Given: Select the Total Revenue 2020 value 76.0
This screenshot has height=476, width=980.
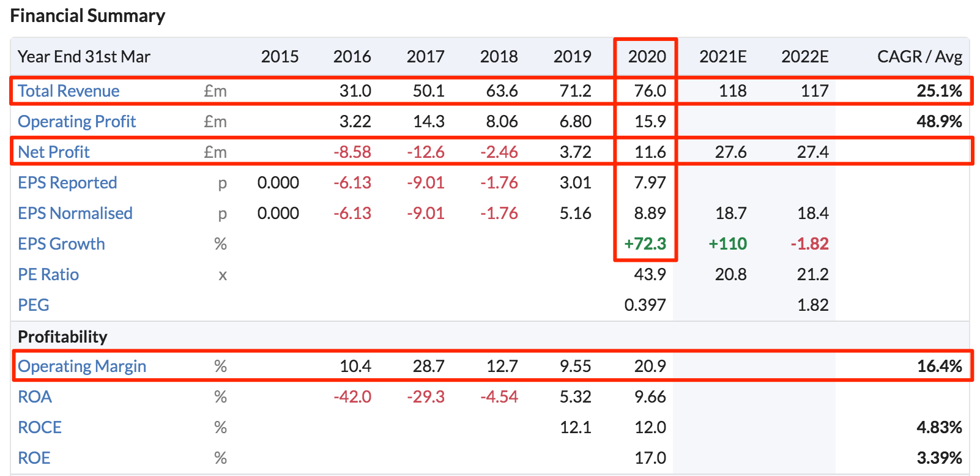Looking at the screenshot, I should pyautogui.click(x=650, y=91).
